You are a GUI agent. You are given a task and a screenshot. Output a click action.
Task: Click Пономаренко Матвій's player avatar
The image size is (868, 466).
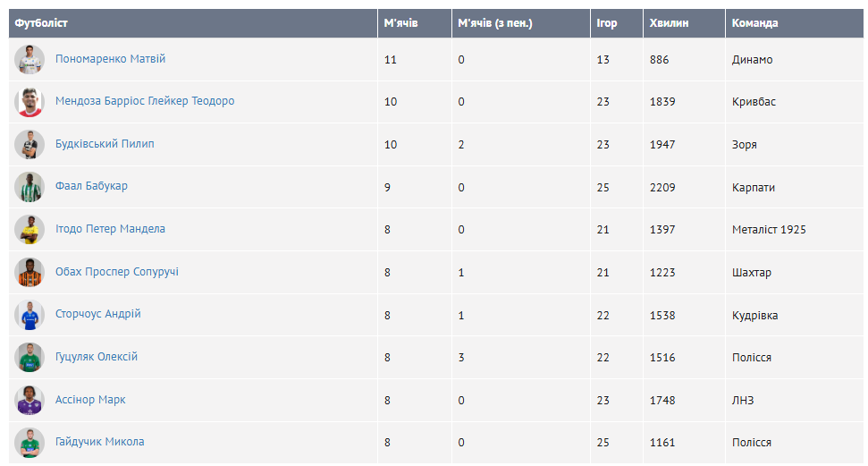[29, 59]
